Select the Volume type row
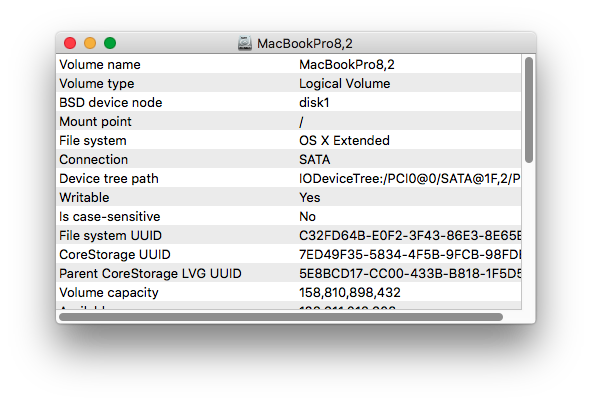 289,83
